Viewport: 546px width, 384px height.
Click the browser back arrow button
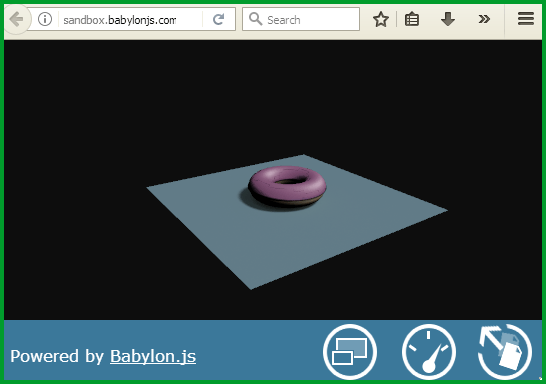pyautogui.click(x=17, y=19)
